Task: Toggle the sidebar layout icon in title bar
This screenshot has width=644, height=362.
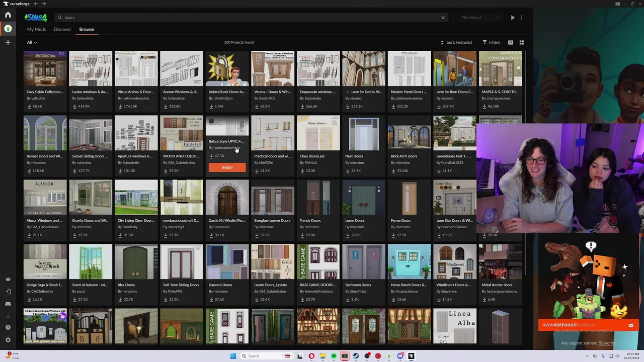Action: (x=617, y=4)
